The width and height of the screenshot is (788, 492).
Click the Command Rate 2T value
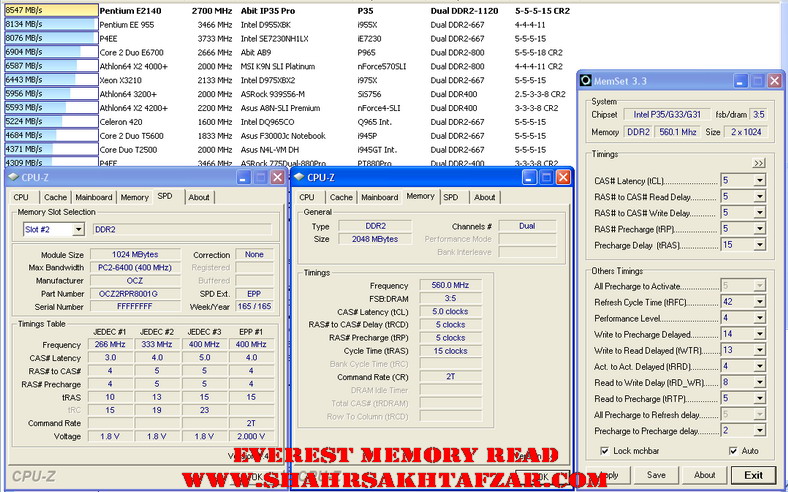coord(450,376)
